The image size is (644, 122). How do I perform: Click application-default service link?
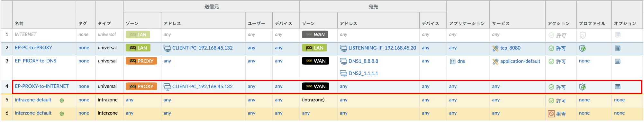(520, 61)
